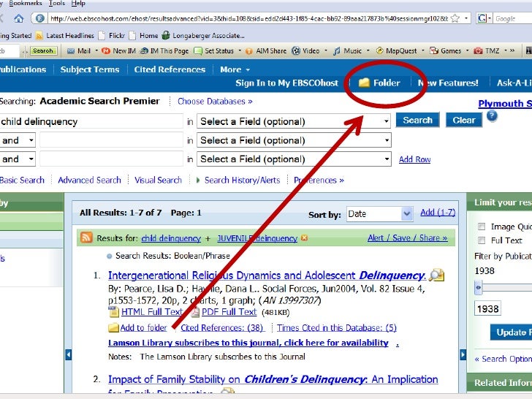This screenshot has width=532, height=399.
Task: Open the Bookmarks menu
Action: (26, 4)
